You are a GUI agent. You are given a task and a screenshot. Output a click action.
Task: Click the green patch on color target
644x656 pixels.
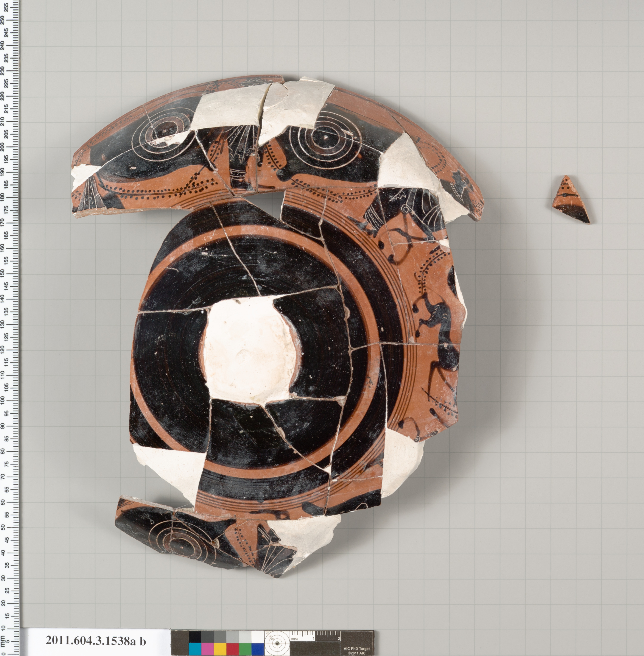pos(245,649)
